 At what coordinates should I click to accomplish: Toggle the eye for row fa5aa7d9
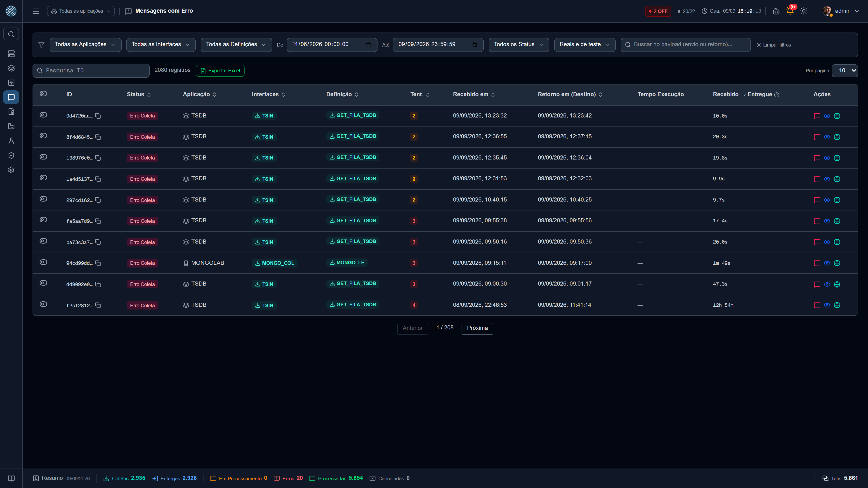click(x=43, y=220)
